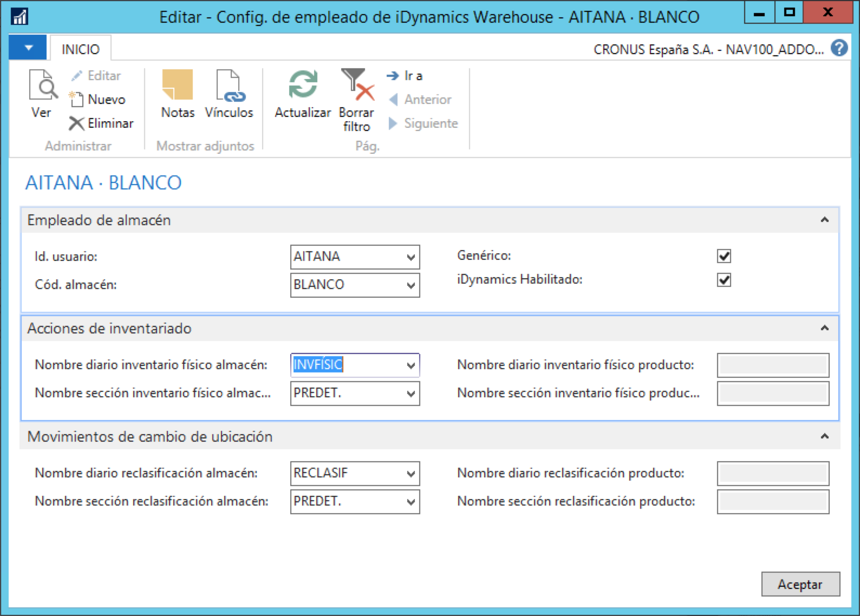Click the Eliminar X icon

pos(76,123)
